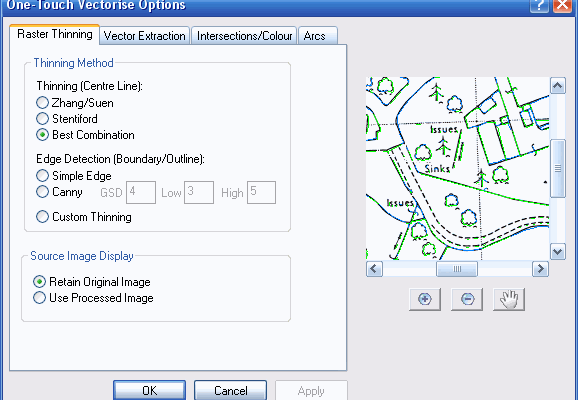This screenshot has width=578, height=400.
Task: Click the preview scroll left arrow
Action: tap(374, 269)
